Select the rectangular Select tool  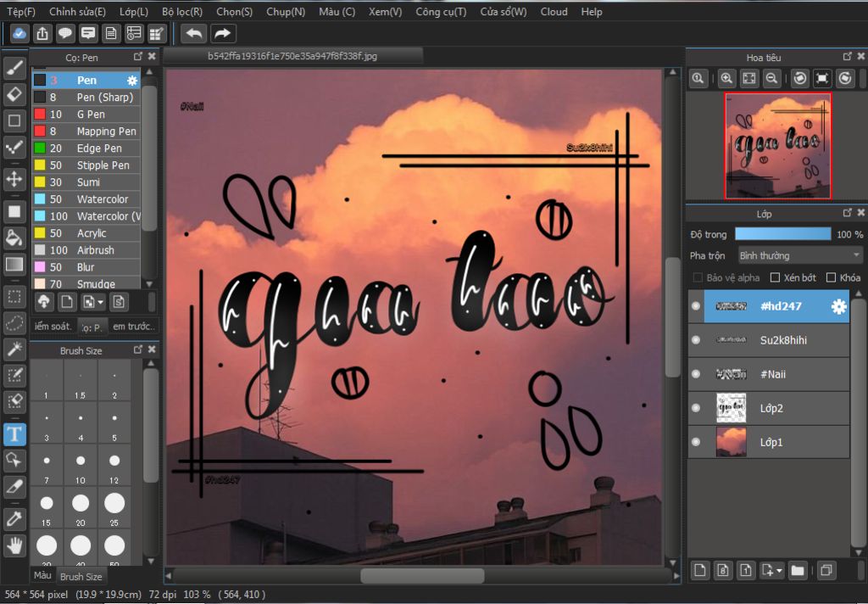point(14,297)
